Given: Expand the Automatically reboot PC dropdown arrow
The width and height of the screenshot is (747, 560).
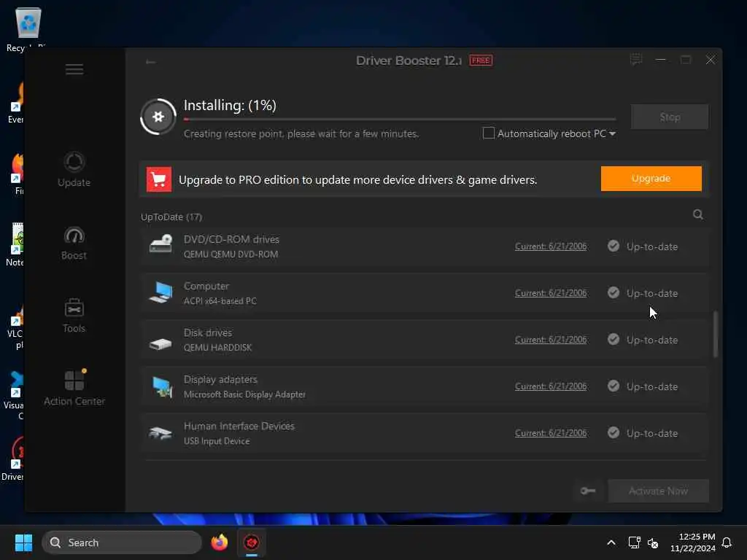Looking at the screenshot, I should coord(612,134).
